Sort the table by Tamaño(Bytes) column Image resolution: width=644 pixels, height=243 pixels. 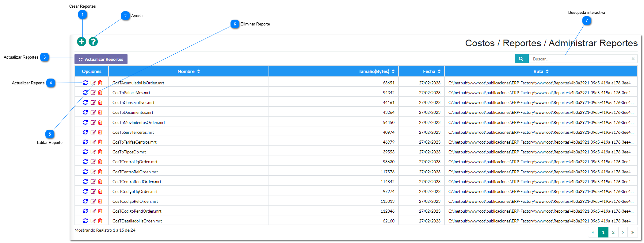pos(333,71)
